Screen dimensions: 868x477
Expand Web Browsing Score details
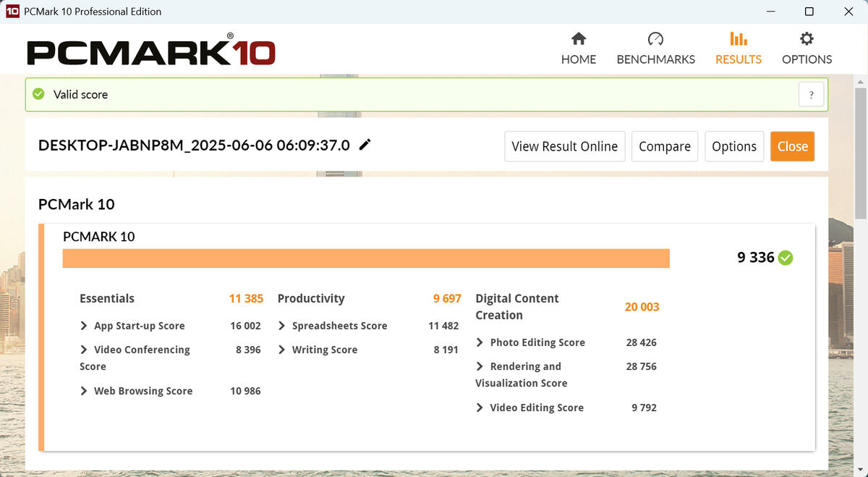[84, 391]
